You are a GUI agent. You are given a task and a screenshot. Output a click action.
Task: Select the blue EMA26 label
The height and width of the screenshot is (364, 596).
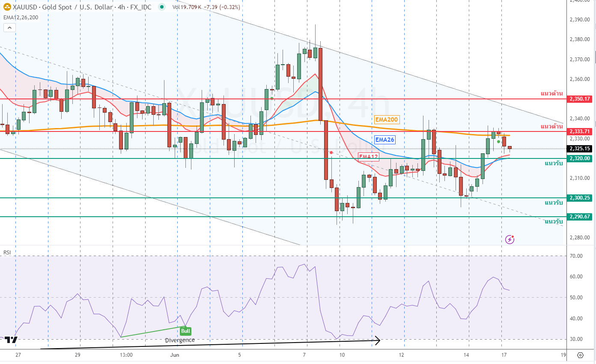pos(384,140)
